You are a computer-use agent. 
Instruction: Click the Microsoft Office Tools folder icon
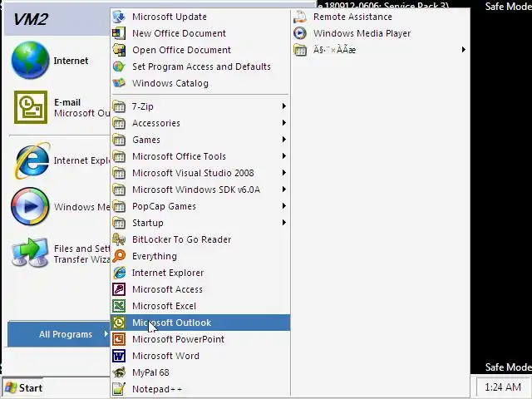coord(119,156)
